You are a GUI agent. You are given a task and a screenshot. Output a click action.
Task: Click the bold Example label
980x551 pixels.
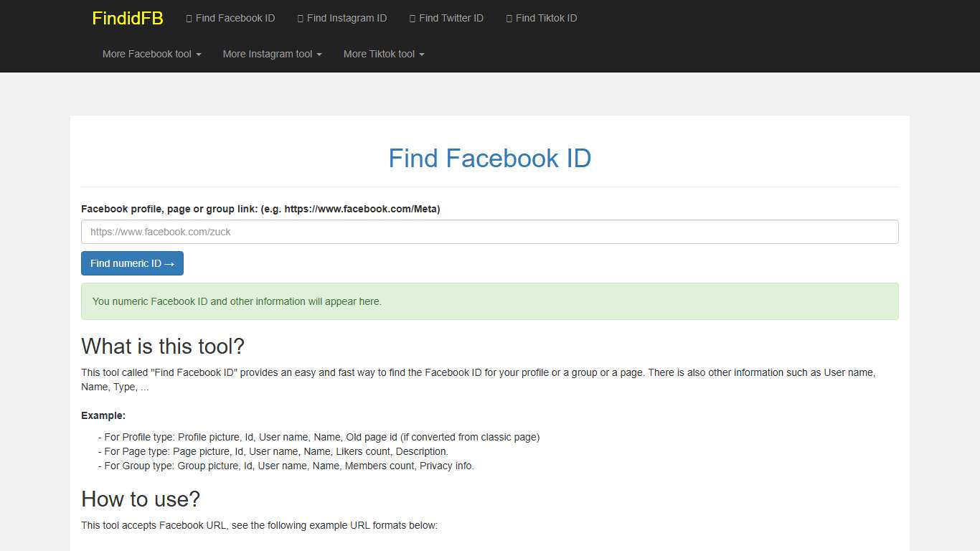[103, 415]
